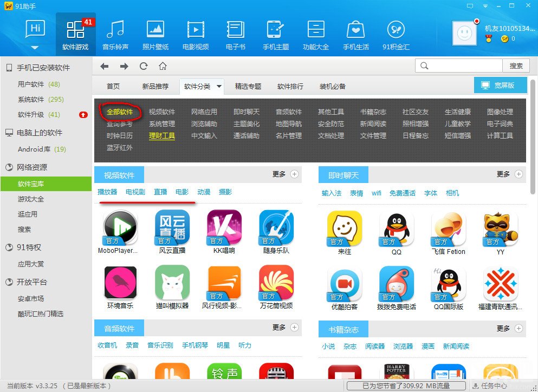This screenshot has height=392, width=538.
Task: Click the red upgrade arrow badge
Action: pos(83,115)
